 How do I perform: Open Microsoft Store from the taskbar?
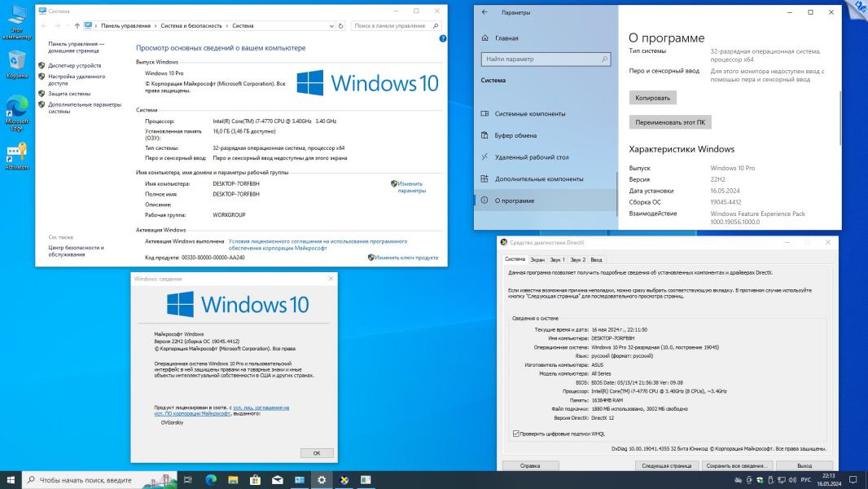point(255,480)
